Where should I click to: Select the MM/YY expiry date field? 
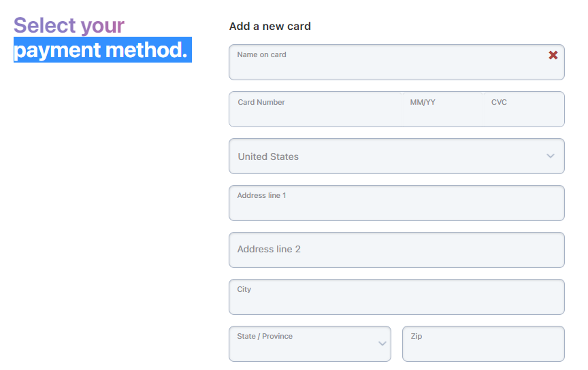point(442,113)
